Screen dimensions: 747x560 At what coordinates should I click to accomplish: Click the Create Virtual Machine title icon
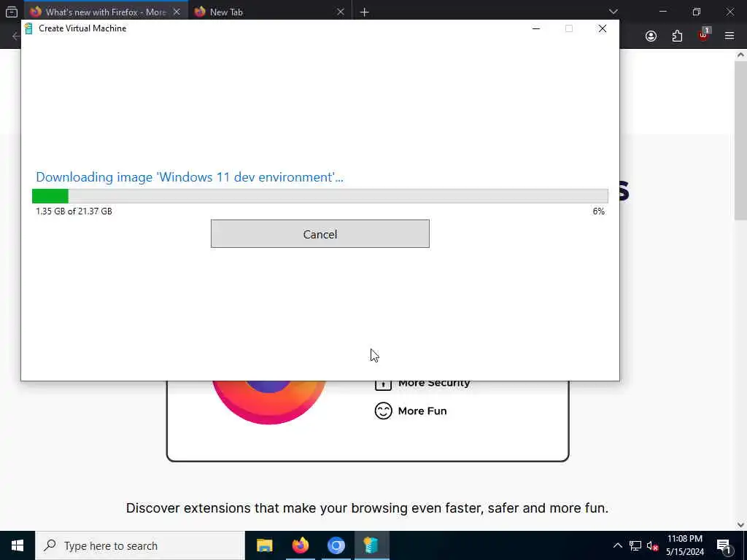(28, 28)
